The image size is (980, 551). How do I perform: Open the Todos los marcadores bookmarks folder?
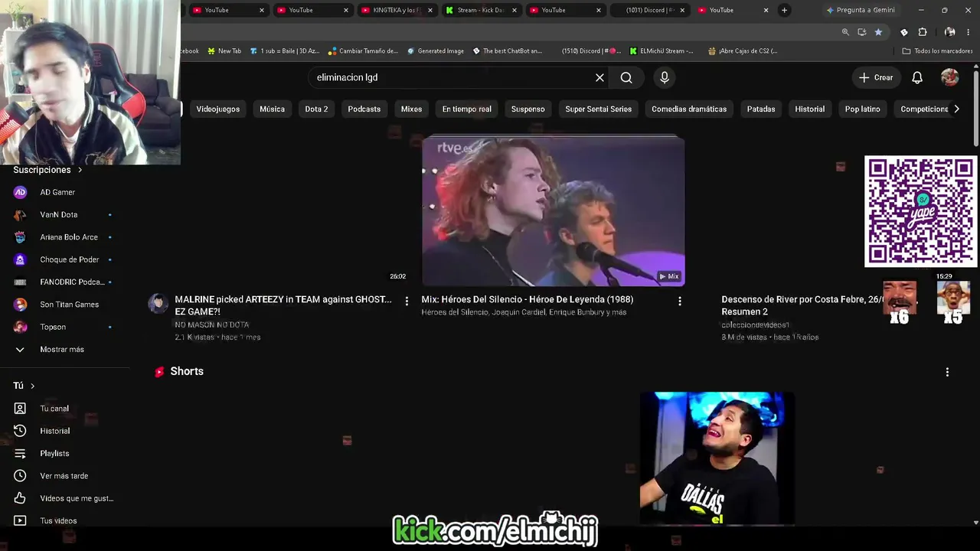click(937, 51)
